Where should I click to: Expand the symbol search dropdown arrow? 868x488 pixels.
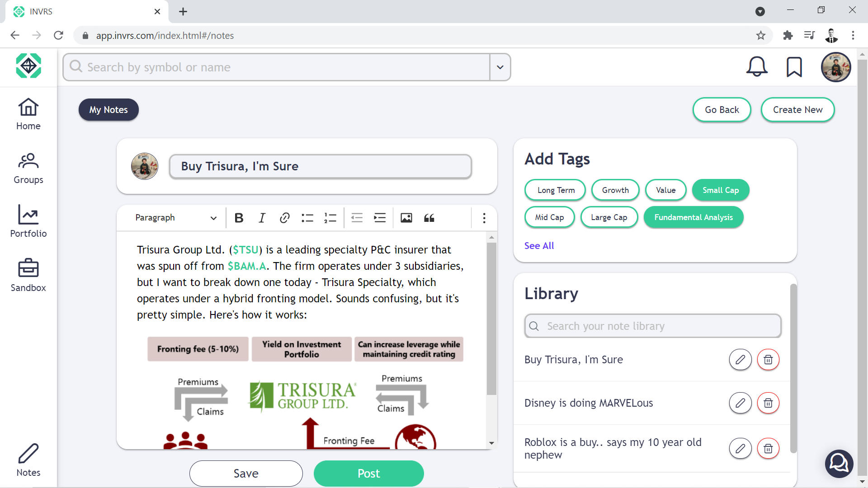[x=500, y=67]
